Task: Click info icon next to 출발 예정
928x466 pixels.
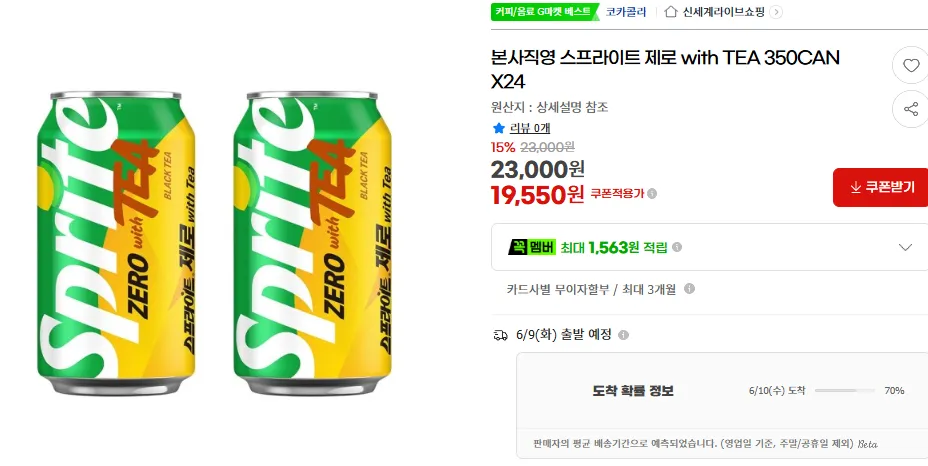Action: pyautogui.click(x=623, y=335)
